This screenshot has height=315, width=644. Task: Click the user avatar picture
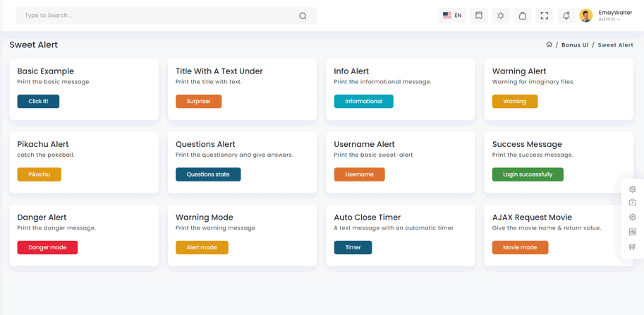click(x=586, y=16)
